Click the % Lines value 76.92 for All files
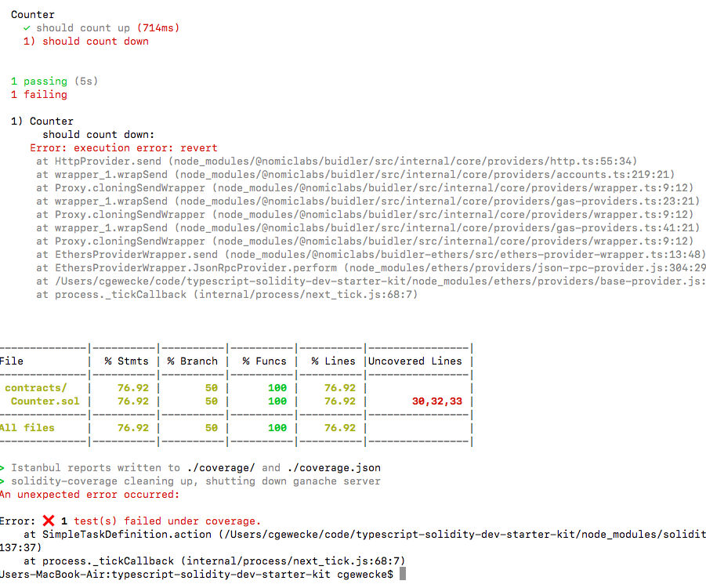The width and height of the screenshot is (706, 588). coord(340,428)
